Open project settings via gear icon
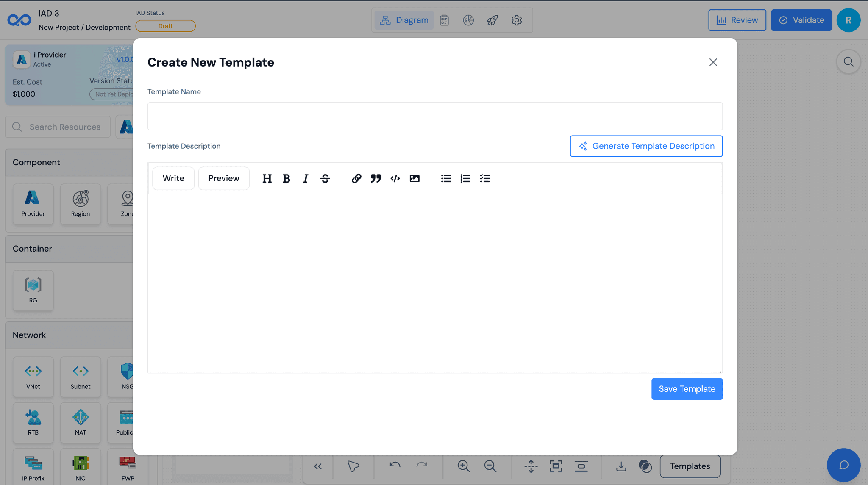The image size is (868, 485). tap(517, 20)
